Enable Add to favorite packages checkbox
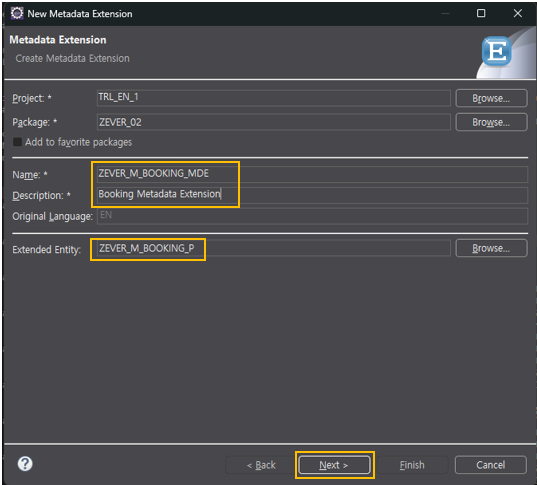This screenshot has width=537, height=485. point(17,142)
